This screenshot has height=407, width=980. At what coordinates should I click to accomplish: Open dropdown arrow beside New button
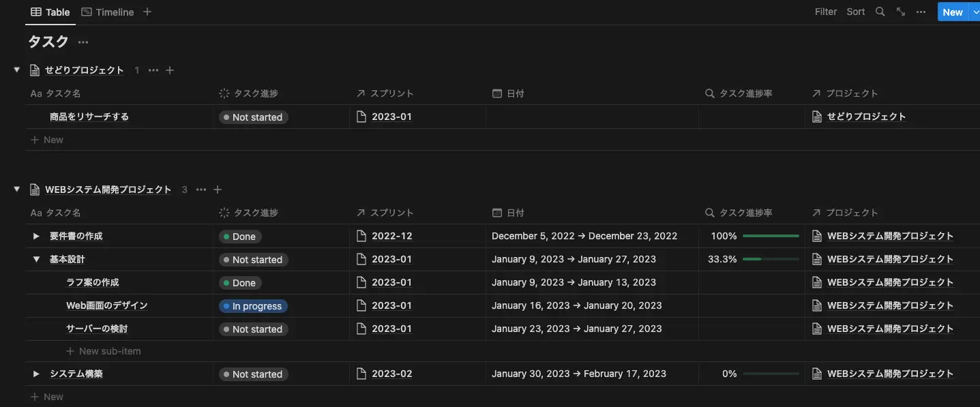(x=974, y=12)
